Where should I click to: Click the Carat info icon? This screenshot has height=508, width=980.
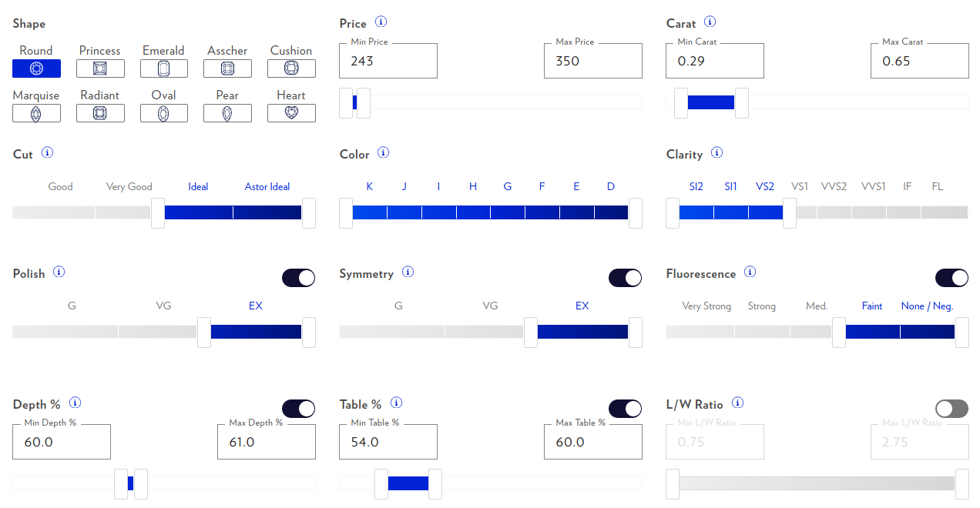[x=710, y=22]
